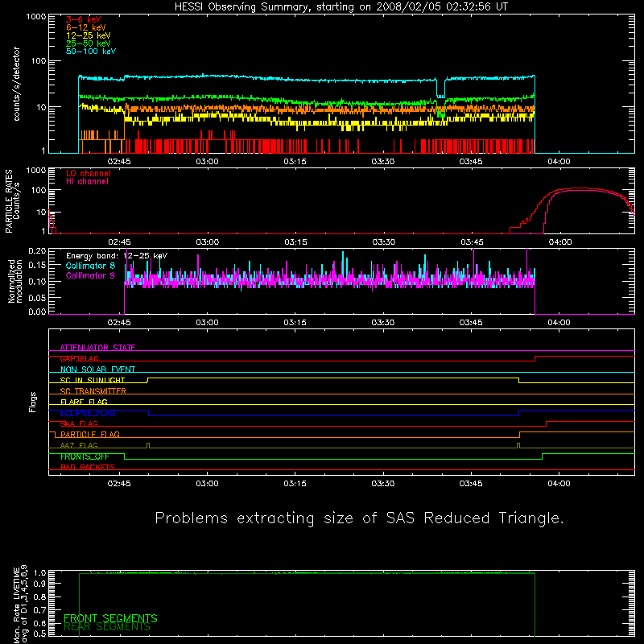The height and width of the screenshot is (644, 644).
Task: Click the 03:00 tick under the counts panel
Action: pos(207,162)
